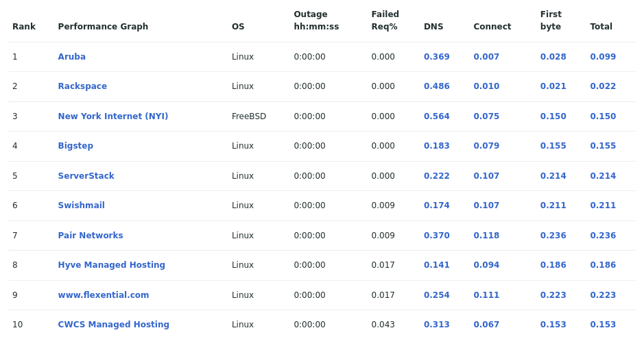Click Bigstep's Connect value 0.079
644x339 pixels.
[x=486, y=145]
